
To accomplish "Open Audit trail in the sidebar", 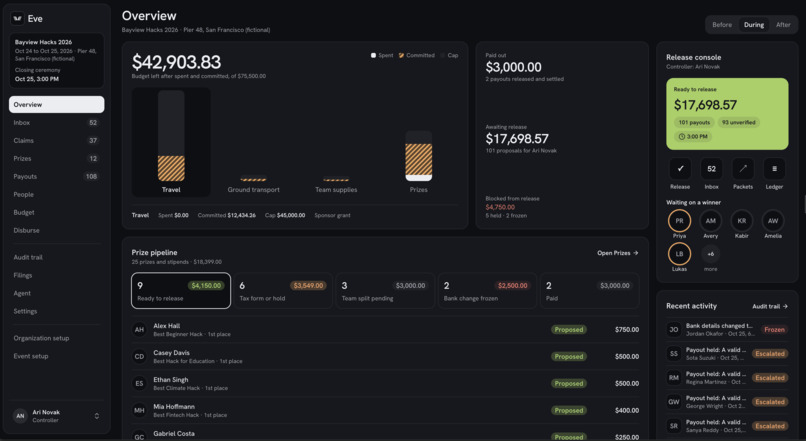I will tap(57, 257).
